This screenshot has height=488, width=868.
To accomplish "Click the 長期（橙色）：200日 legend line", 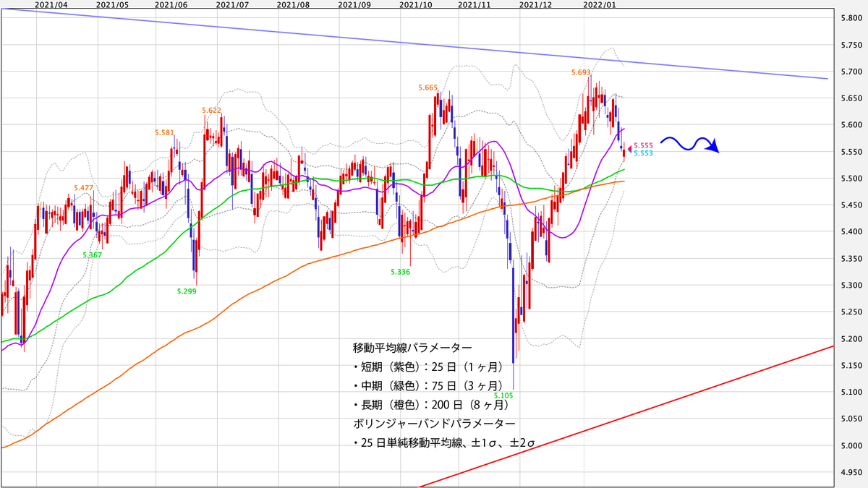I will click(432, 405).
